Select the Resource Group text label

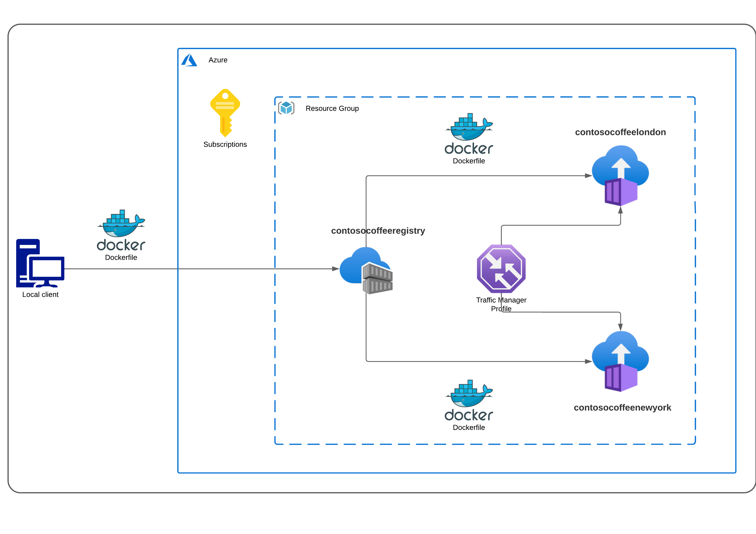point(332,109)
